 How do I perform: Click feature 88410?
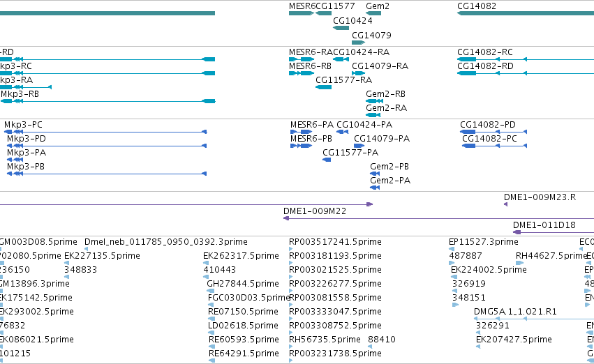370,347
